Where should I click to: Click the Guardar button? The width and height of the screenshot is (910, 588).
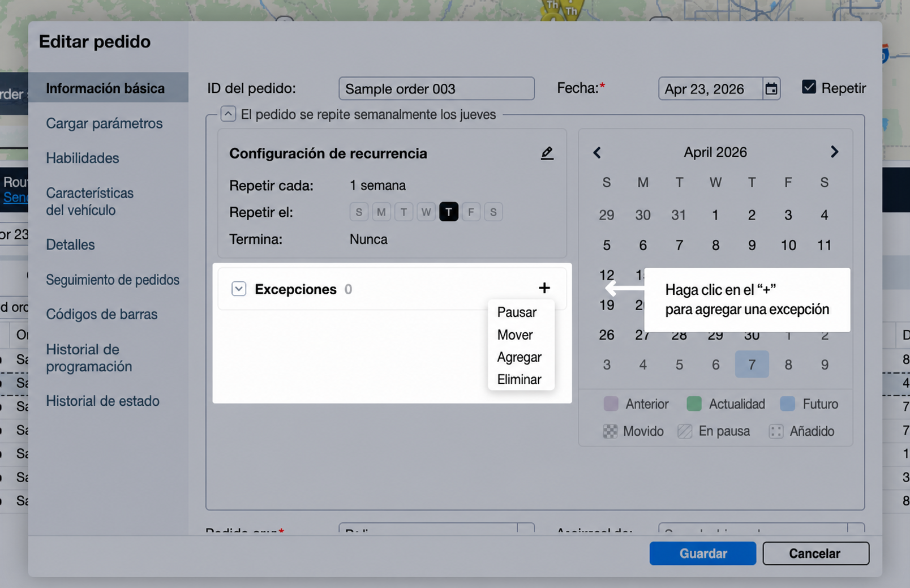coord(703,553)
